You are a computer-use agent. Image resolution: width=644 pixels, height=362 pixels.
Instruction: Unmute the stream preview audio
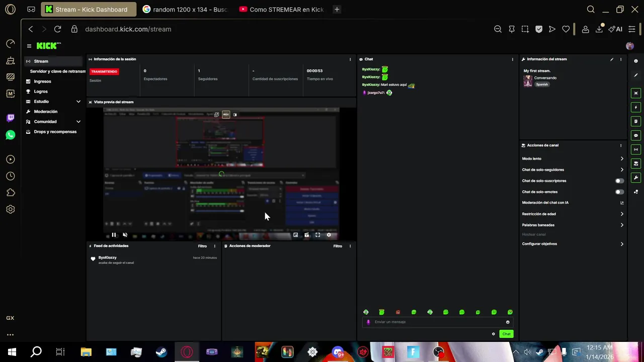coord(125,235)
